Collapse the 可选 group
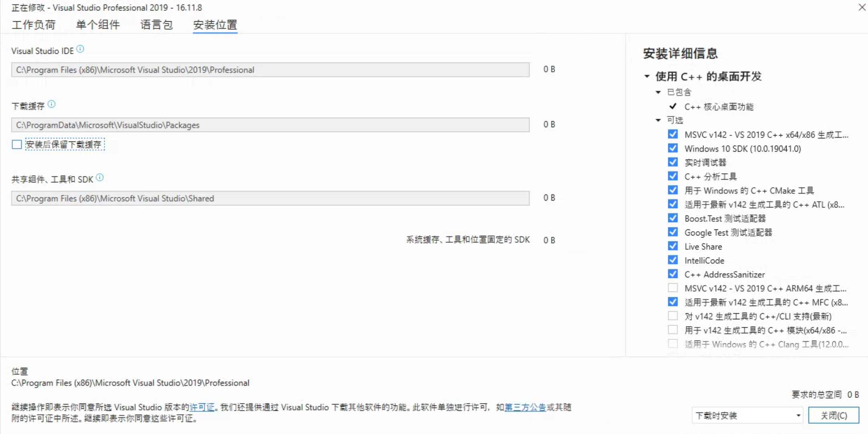The width and height of the screenshot is (868, 434). point(658,120)
